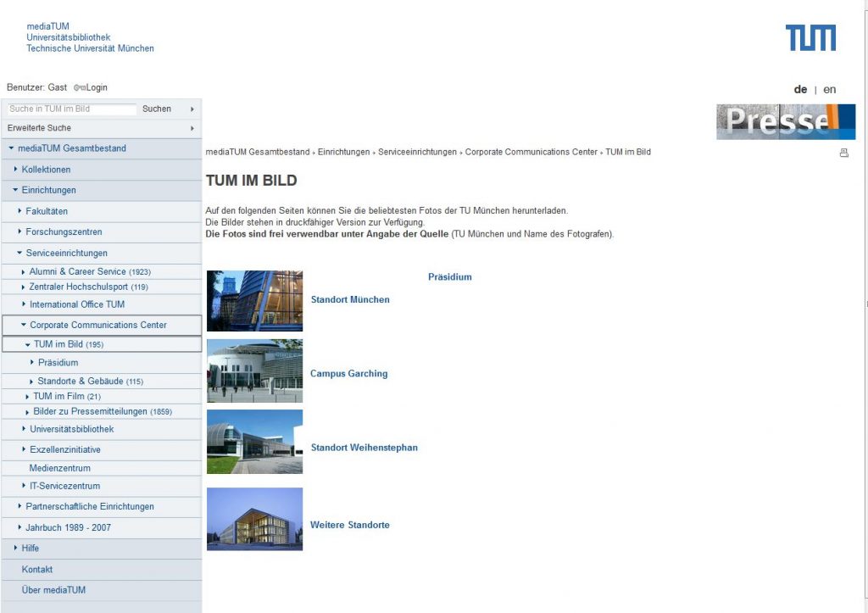
Task: Click the Standort München thumbnail
Action: [x=254, y=301]
